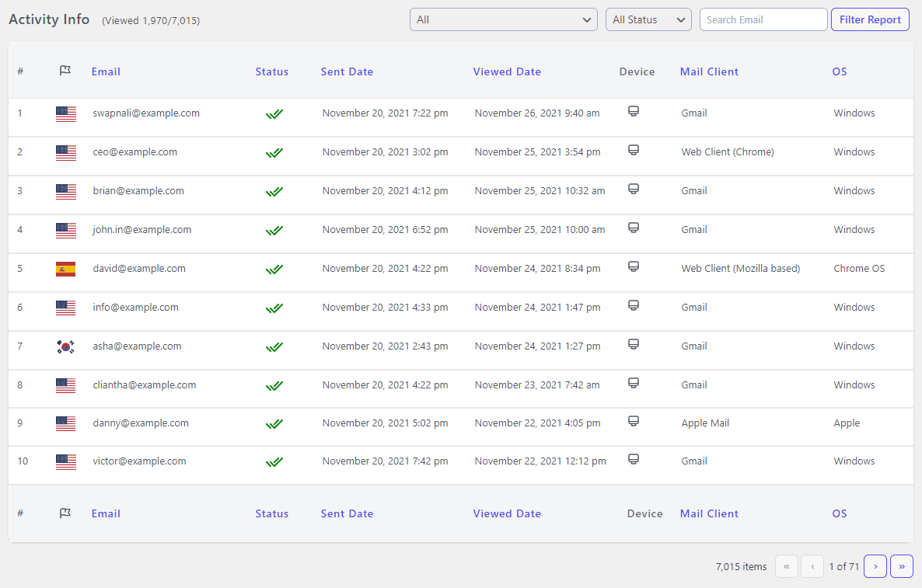Open the 'All' campaign filter dropdown
The image size is (922, 588).
point(503,19)
